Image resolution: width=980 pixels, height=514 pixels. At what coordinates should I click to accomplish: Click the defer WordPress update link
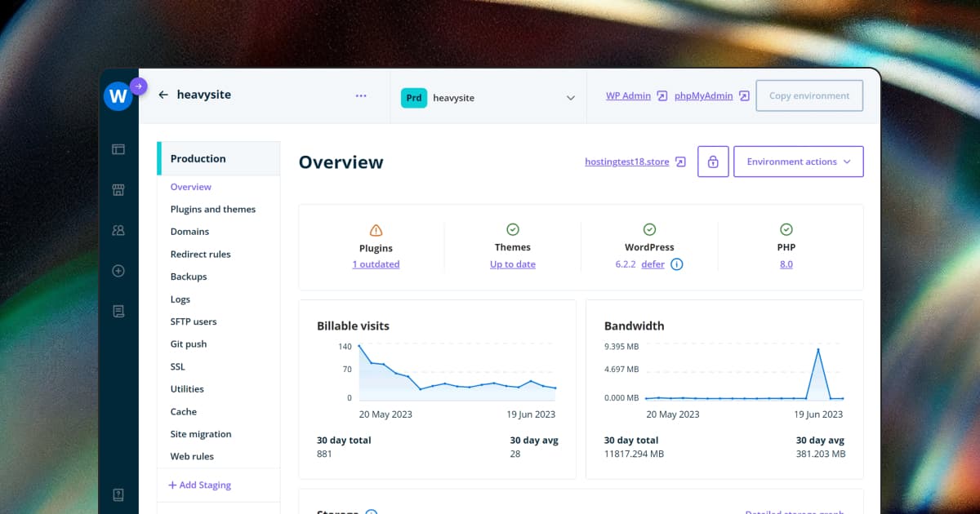(x=653, y=264)
